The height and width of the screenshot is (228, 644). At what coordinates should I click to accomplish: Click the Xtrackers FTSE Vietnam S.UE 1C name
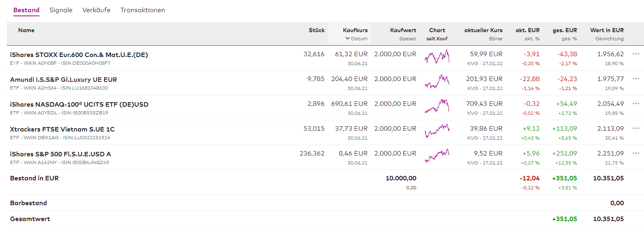[x=62, y=129]
